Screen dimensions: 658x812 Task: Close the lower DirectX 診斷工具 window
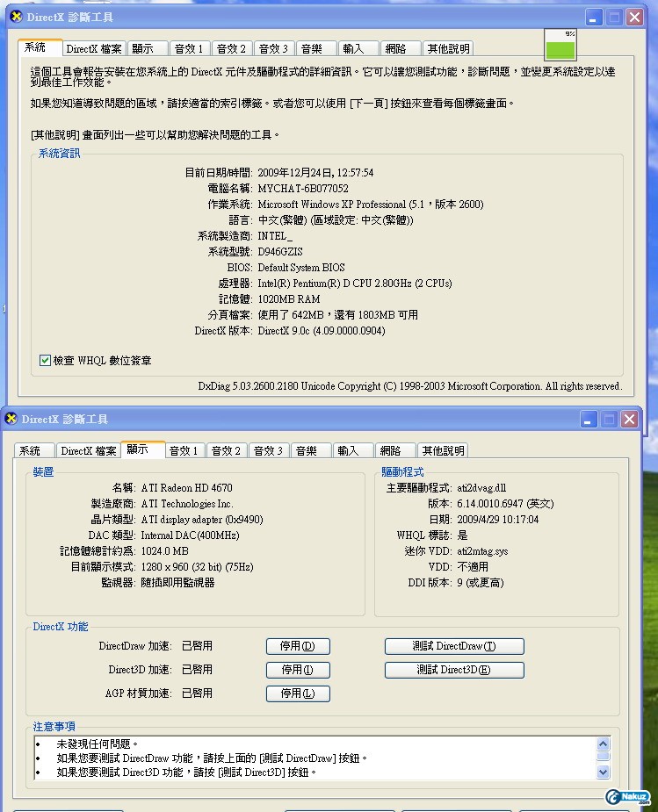point(630,419)
